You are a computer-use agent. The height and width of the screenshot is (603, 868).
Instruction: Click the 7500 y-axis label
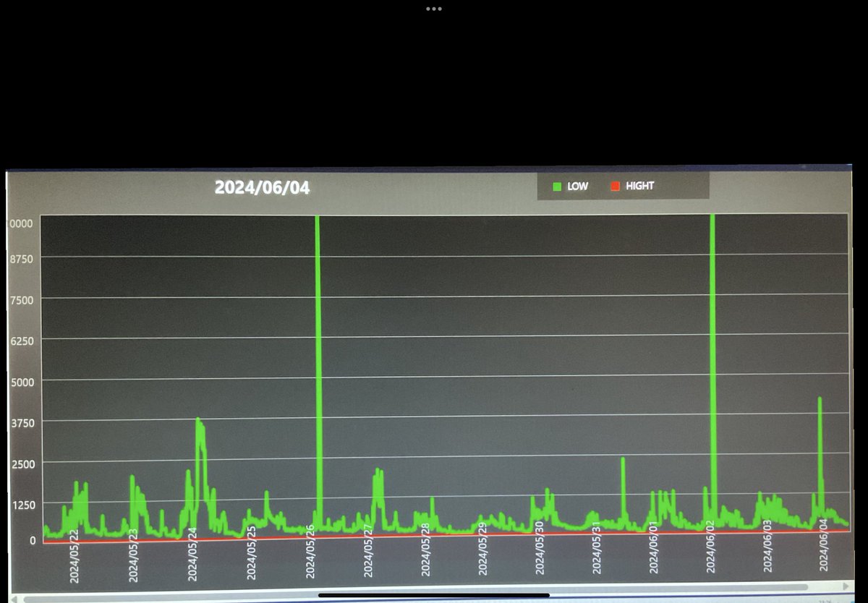[20, 299]
